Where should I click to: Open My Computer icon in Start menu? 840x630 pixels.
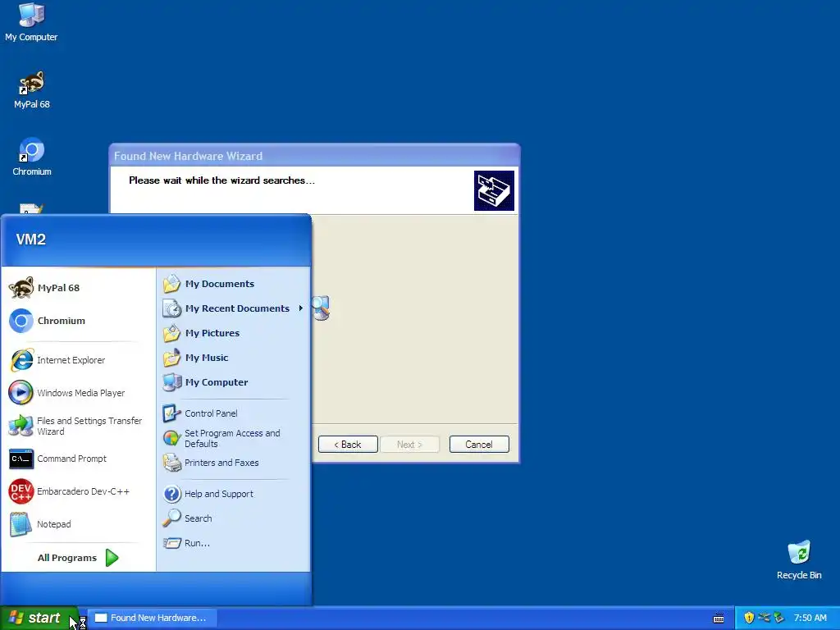172,382
